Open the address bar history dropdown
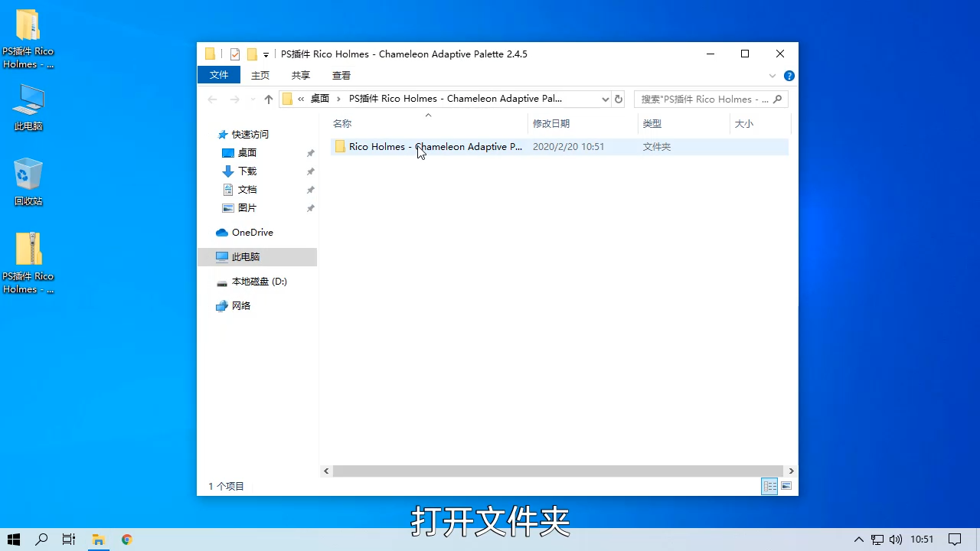 point(605,99)
